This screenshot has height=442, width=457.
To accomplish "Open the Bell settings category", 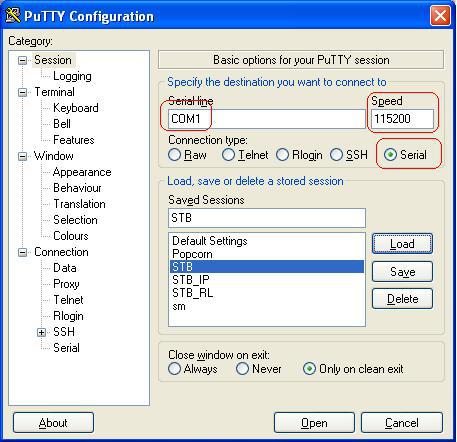I will point(62,124).
